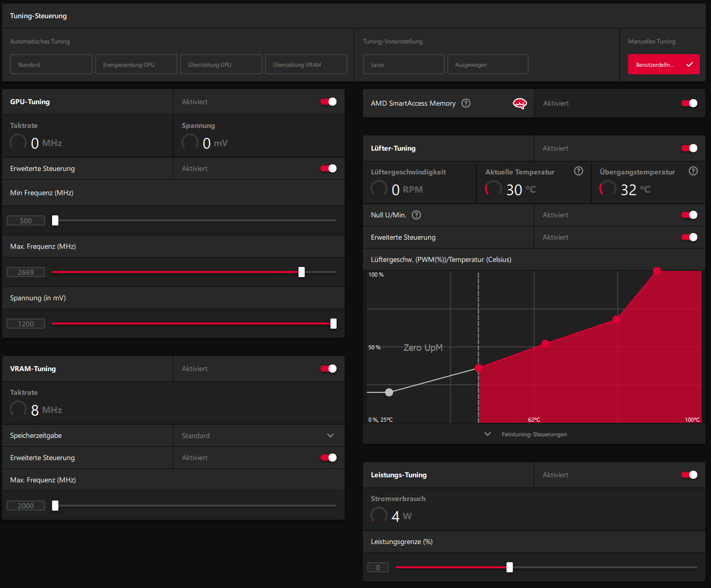Toggle the GPU-Tuning switch off
The width and height of the screenshot is (711, 588).
click(x=328, y=102)
